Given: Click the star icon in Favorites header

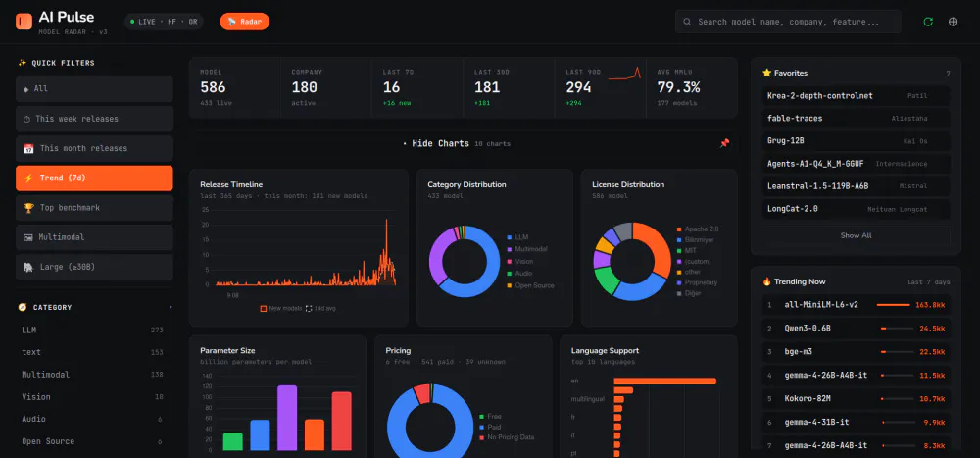Looking at the screenshot, I should pos(767,73).
